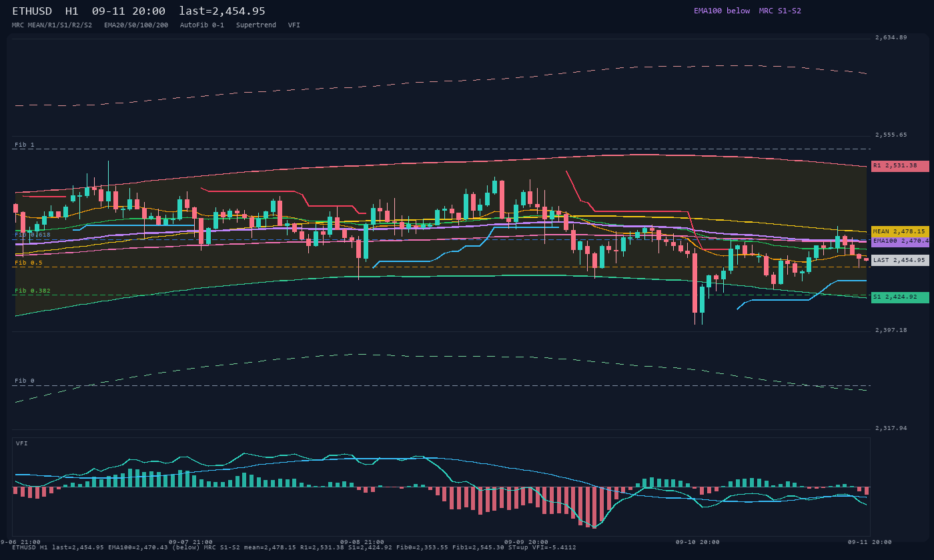Click the 09-07 21:00 time axis label
The image size is (934, 560).
[x=191, y=542]
